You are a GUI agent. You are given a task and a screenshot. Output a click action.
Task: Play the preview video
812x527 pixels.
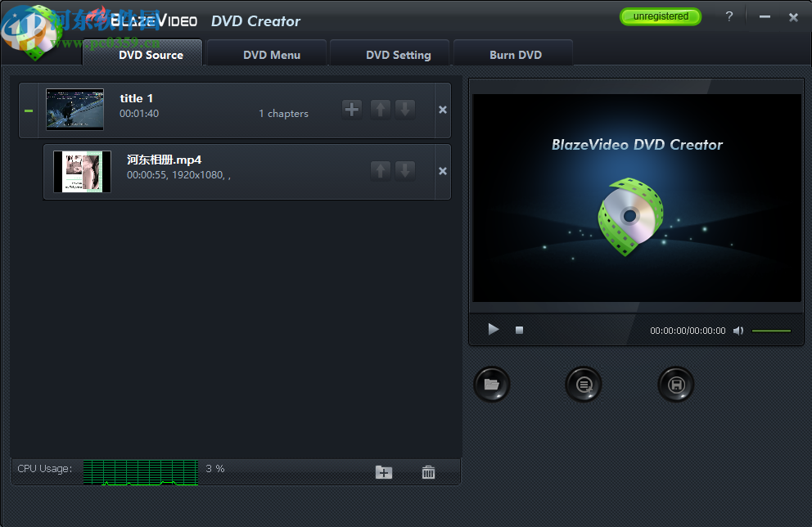(x=493, y=329)
